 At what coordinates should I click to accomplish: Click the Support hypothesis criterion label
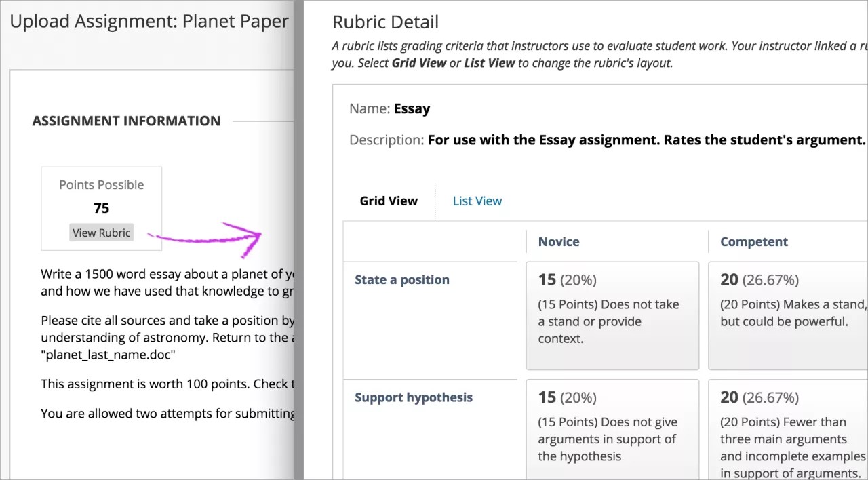pyautogui.click(x=413, y=397)
